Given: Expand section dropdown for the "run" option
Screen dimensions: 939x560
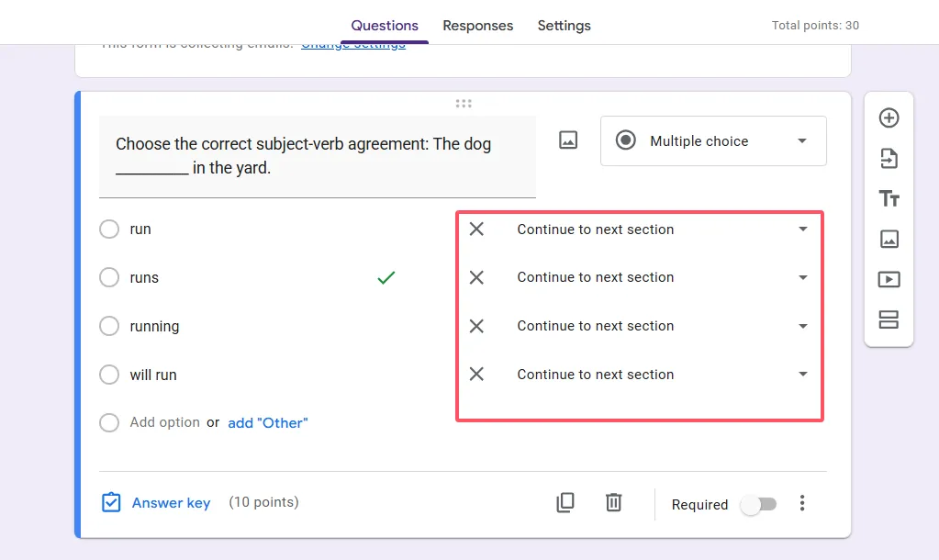Looking at the screenshot, I should [x=803, y=230].
